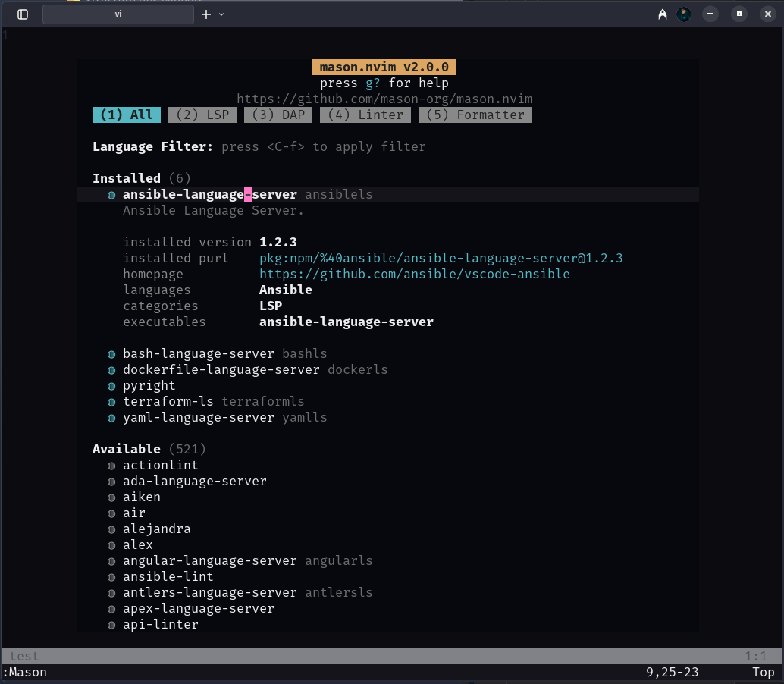Image resolution: width=784 pixels, height=684 pixels.
Task: Click the bullet beside antlers-language-server
Action: coord(111,593)
